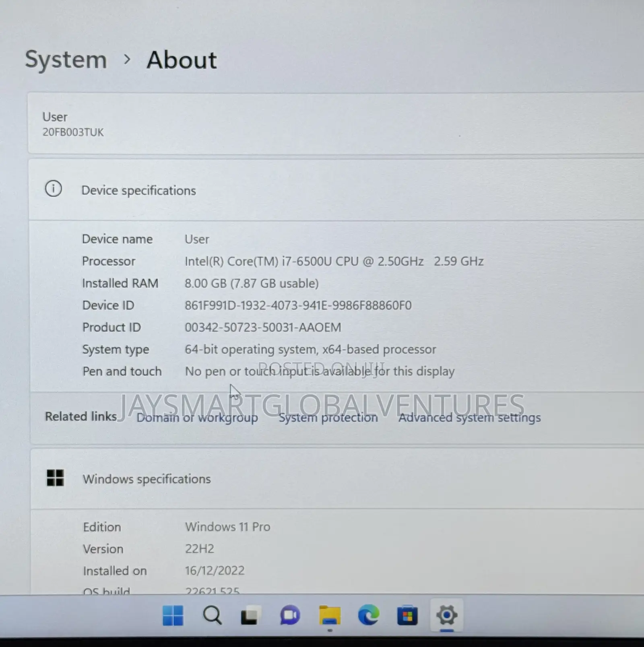Select the Edition value Windows 11 Pro

pos(227,527)
